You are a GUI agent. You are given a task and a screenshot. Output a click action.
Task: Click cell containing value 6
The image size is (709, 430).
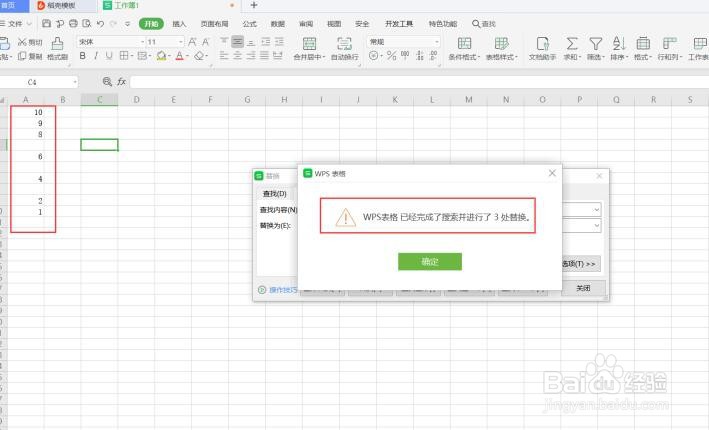tap(25, 156)
